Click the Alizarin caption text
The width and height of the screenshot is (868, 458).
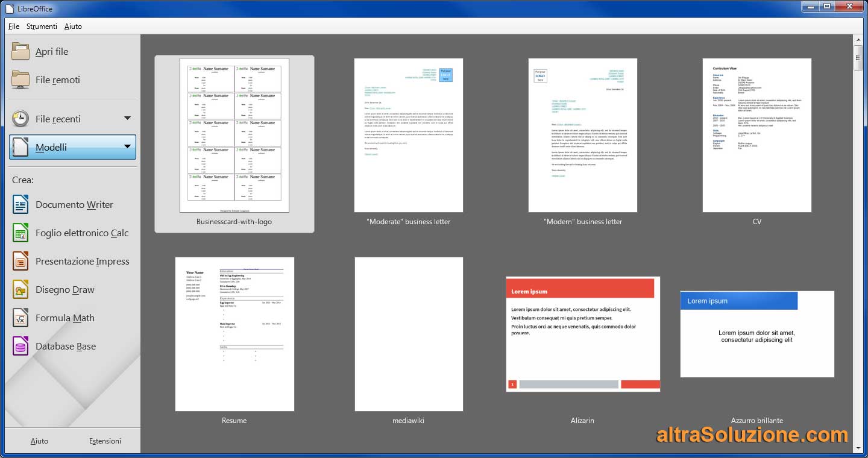point(582,421)
